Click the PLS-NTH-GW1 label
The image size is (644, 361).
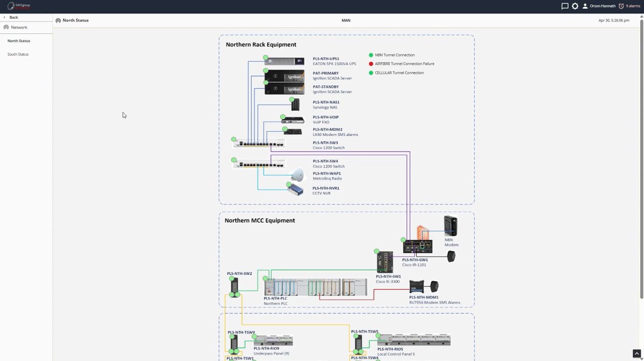pos(415,259)
